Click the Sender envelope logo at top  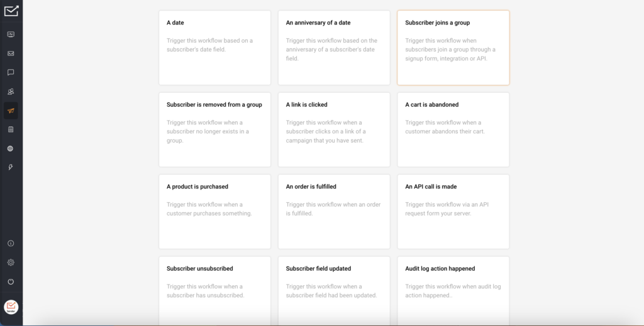(x=11, y=11)
